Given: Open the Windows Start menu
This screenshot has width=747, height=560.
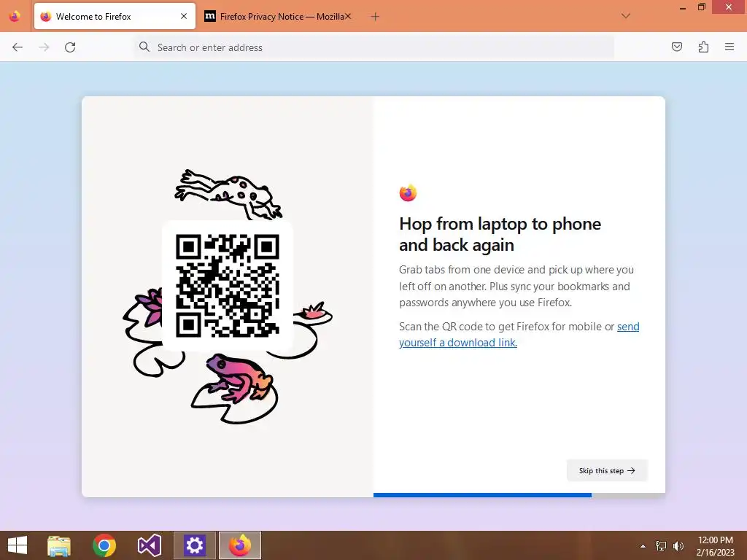Looking at the screenshot, I should click(18, 545).
